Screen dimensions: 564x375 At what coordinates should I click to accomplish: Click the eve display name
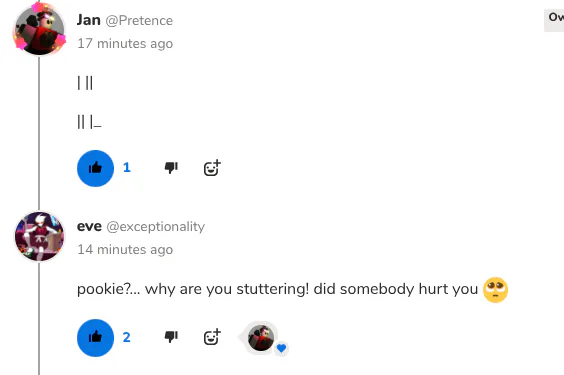tap(89, 227)
